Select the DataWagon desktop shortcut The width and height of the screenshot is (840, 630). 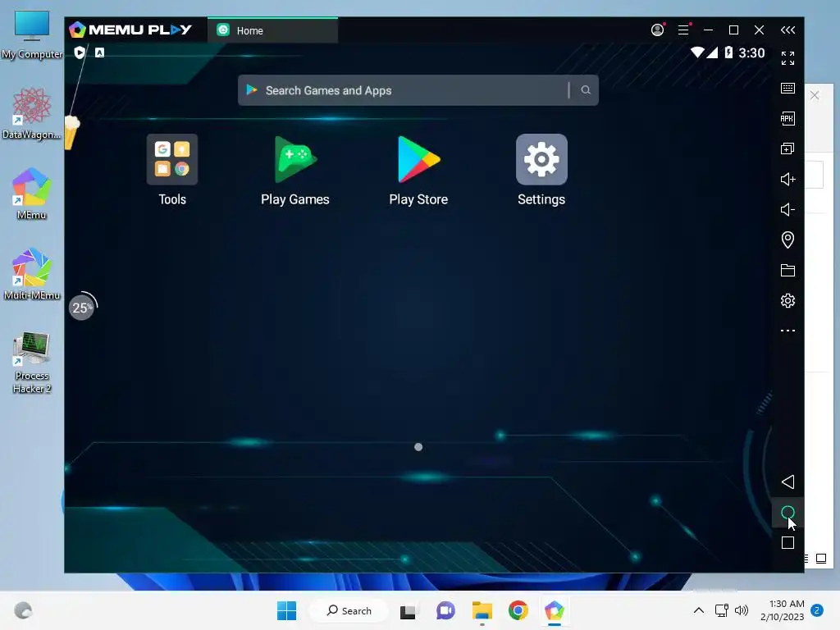coord(32,114)
